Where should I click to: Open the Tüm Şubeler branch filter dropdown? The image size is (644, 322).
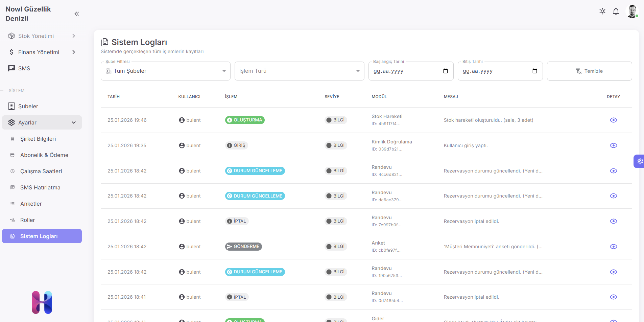click(x=165, y=71)
